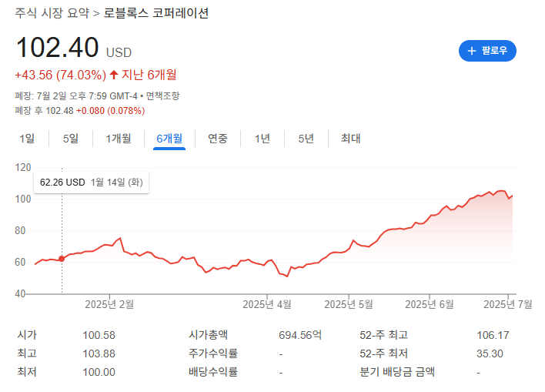545x392 pixels.
Task: Click the 로블록스 코퍼레이션 title
Action: click(x=156, y=13)
